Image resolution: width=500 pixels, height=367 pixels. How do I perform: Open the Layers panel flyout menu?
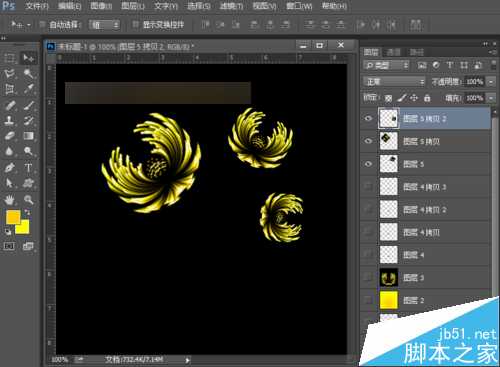click(493, 52)
